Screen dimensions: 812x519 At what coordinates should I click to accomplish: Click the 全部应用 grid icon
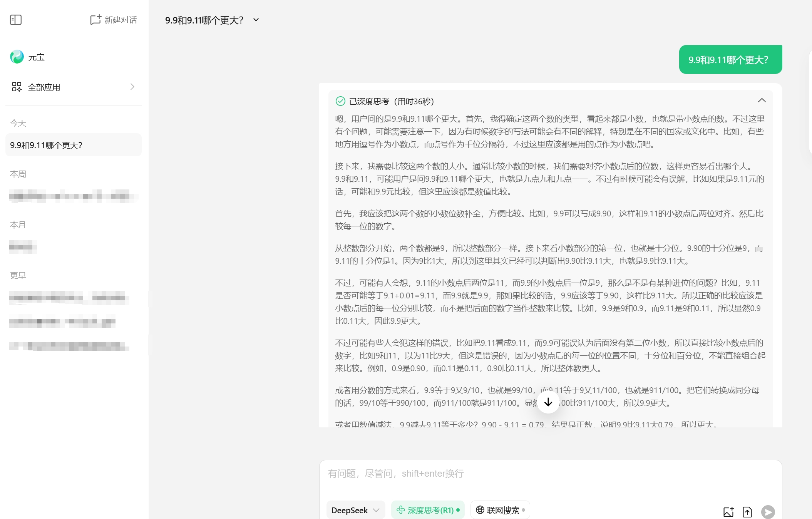(x=17, y=87)
